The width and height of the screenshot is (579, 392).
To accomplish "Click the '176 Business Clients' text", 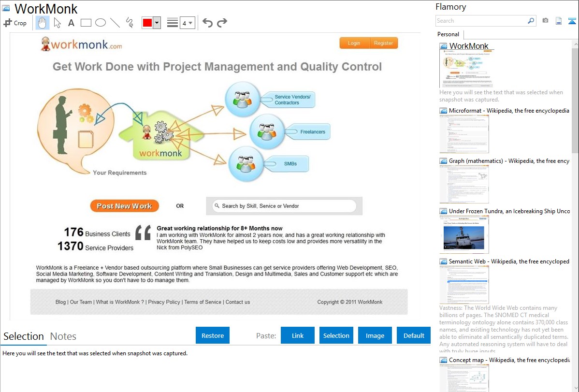I will click(97, 232).
